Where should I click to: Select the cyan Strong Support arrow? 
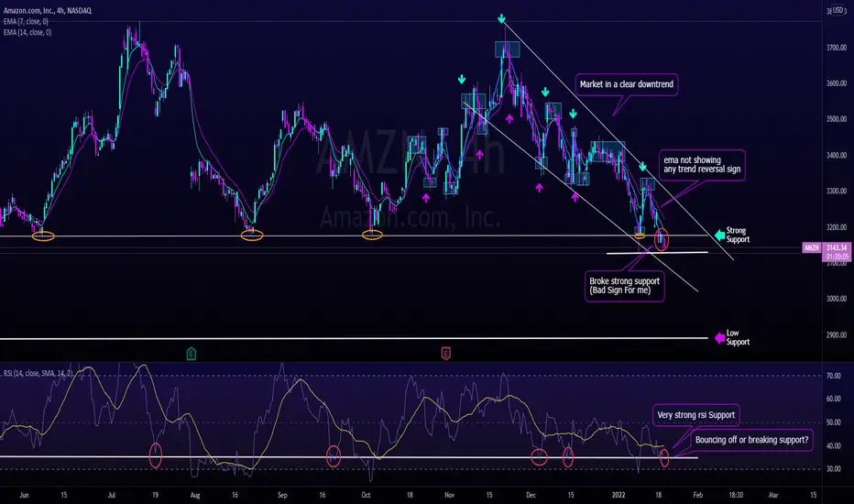tap(719, 236)
